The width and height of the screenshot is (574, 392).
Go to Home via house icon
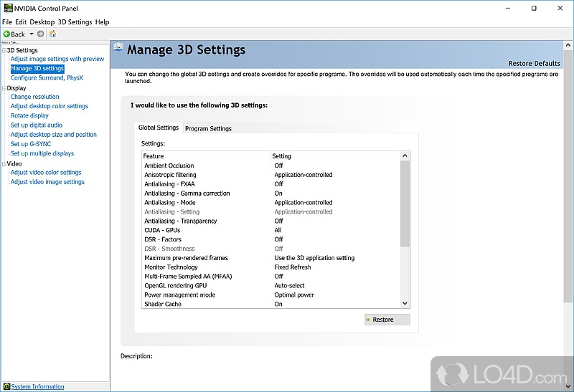pos(52,34)
